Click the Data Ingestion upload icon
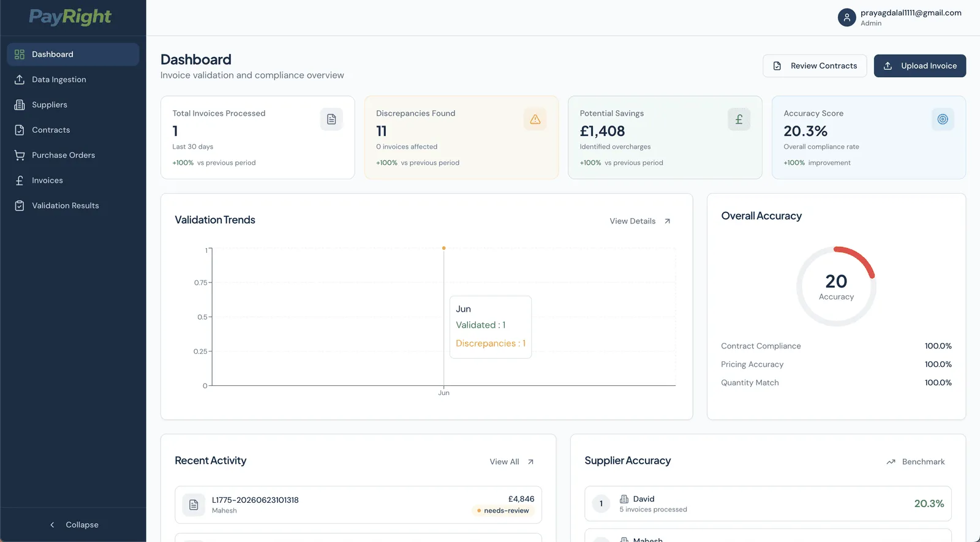Viewport: 980px width, 542px height. coord(20,80)
